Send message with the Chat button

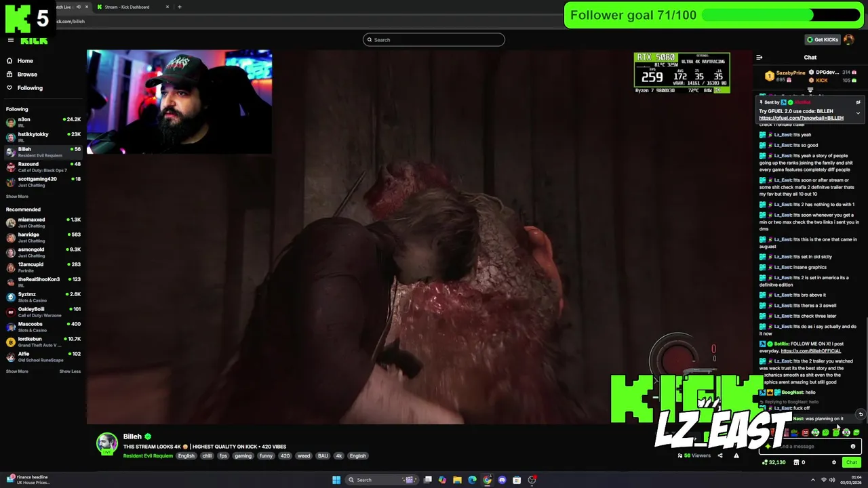[851, 462]
